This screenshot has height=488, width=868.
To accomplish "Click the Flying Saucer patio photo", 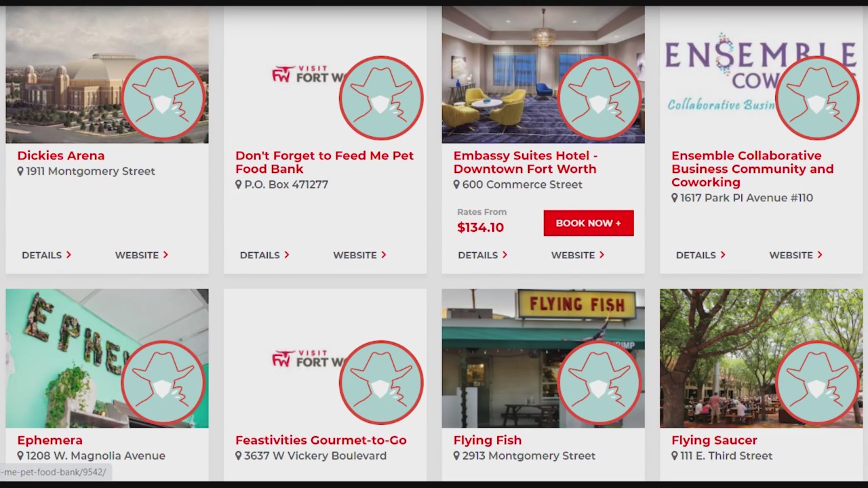I will point(719,358).
